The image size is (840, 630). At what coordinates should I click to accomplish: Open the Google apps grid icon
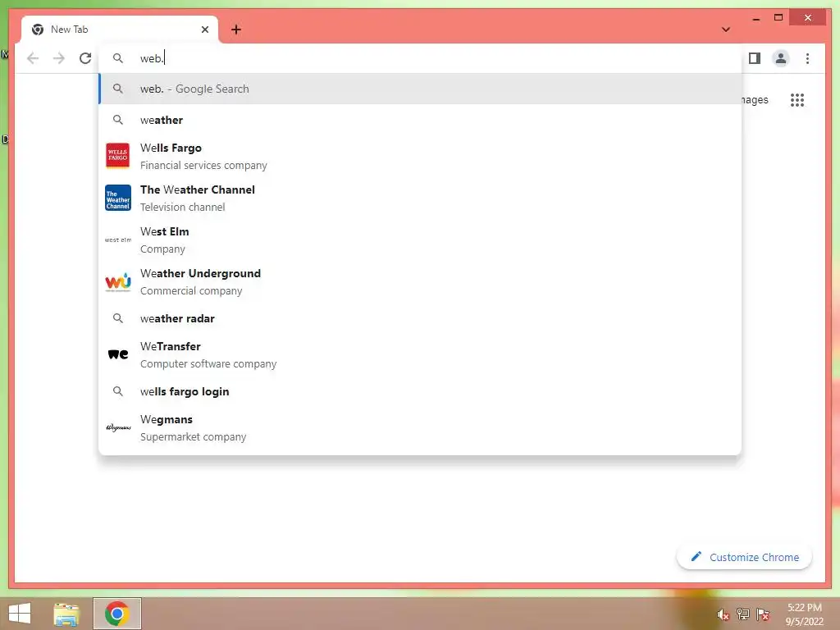(797, 99)
